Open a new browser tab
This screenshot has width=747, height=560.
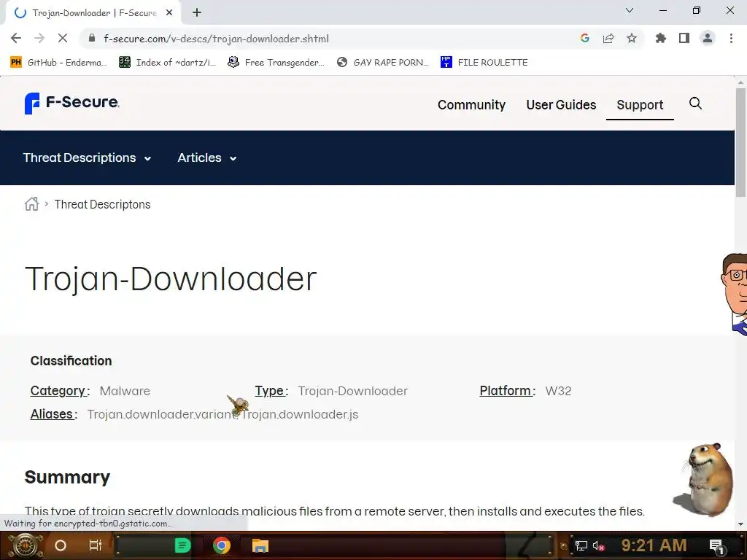click(x=197, y=13)
